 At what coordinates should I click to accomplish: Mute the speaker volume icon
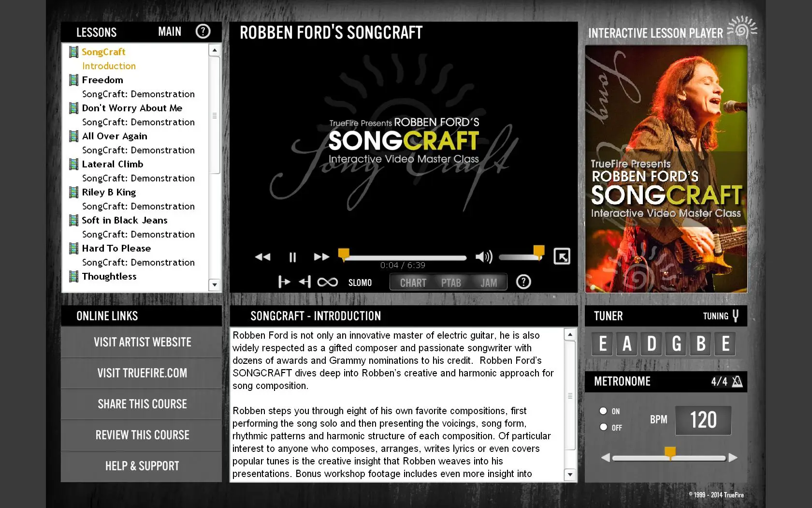(484, 257)
